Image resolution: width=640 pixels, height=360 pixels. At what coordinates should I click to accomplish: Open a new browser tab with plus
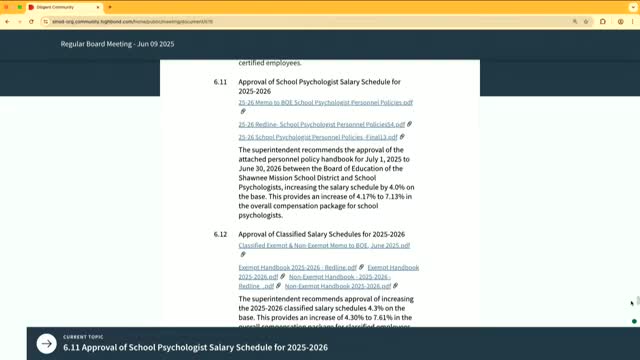coord(110,7)
